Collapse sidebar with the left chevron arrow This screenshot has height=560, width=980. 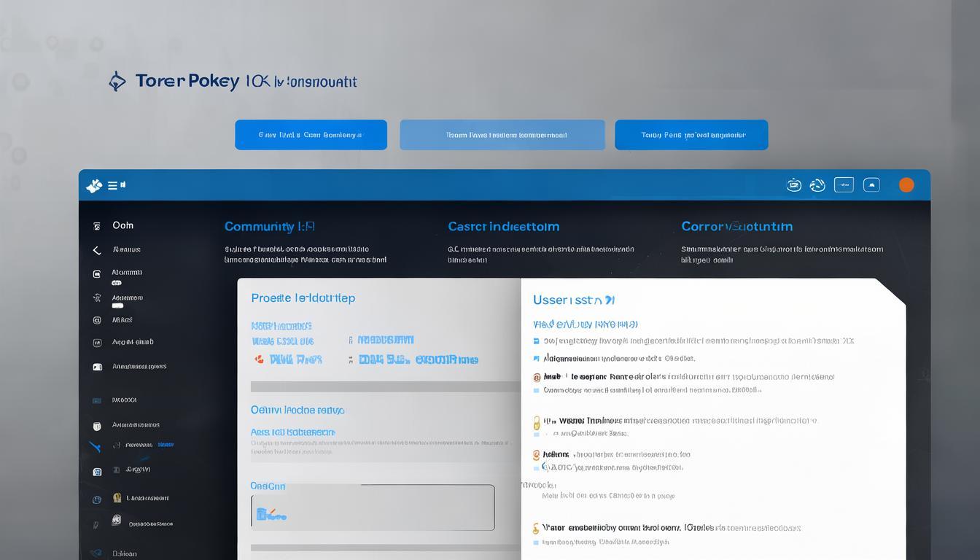click(96, 250)
